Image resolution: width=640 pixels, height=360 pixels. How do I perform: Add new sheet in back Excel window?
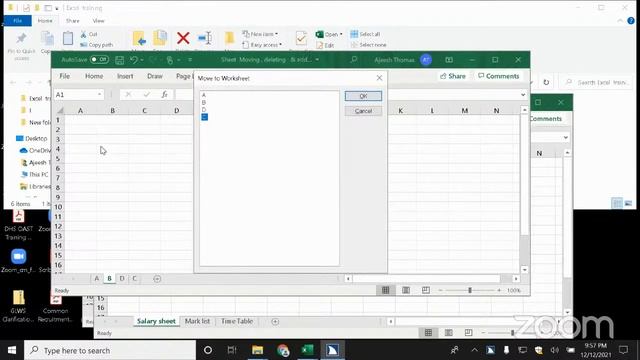[275, 322]
